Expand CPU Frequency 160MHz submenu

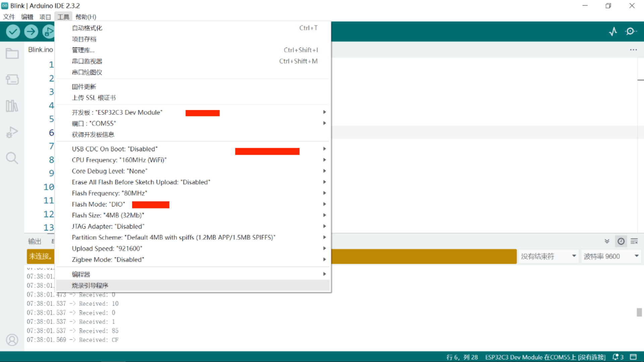click(x=193, y=160)
